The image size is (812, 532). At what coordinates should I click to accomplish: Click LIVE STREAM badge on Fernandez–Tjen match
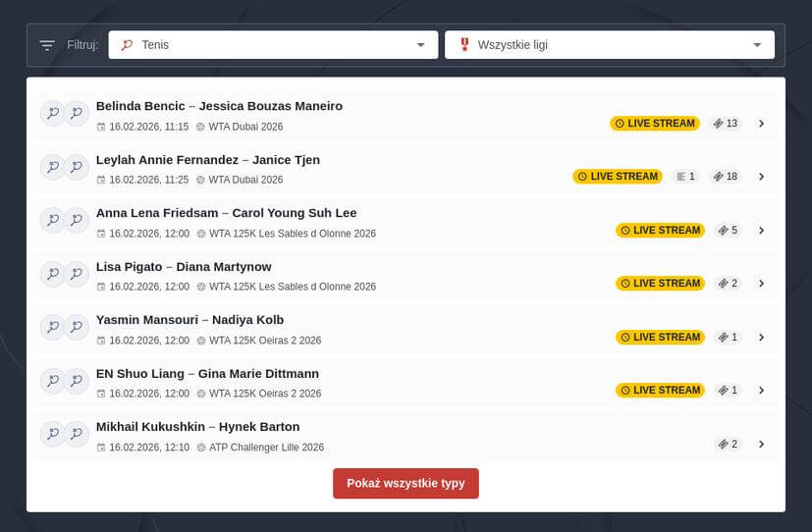(618, 177)
